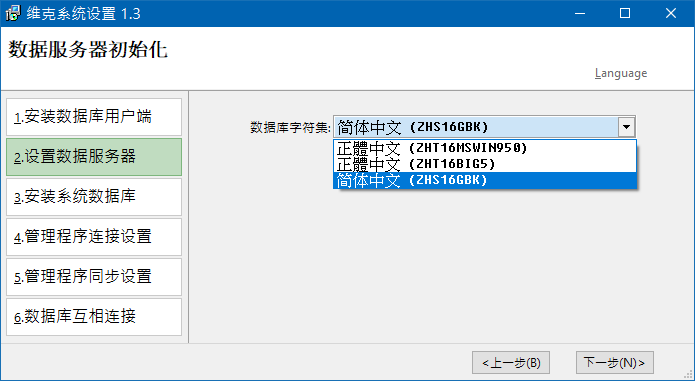
Task: Choose 简体中文 (ZHS16GBK) in the list
Action: pyautogui.click(x=485, y=180)
